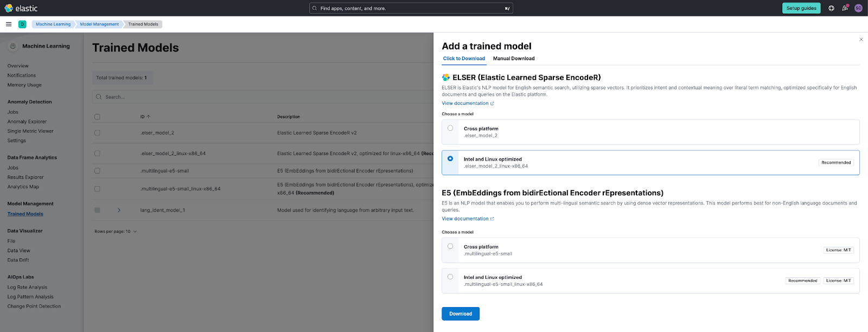Viewport: 868px width, 332px height.
Task: Open Anomaly Explorer in the sidebar
Action: [27, 122]
